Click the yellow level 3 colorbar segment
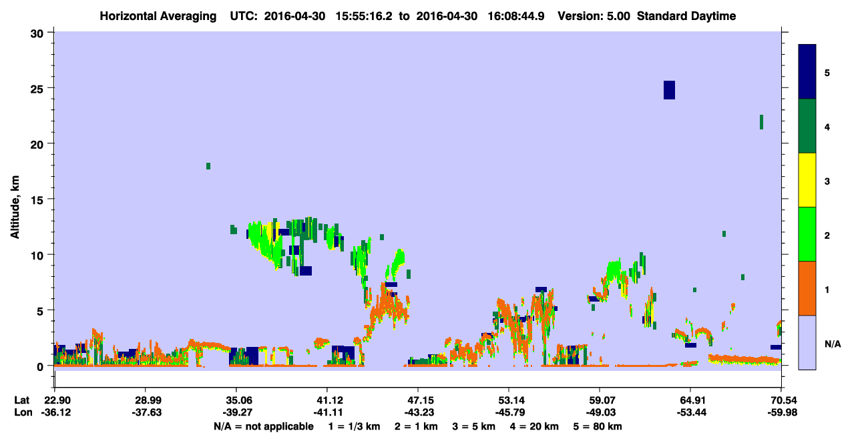The height and width of the screenshot is (445, 868). coord(807,180)
